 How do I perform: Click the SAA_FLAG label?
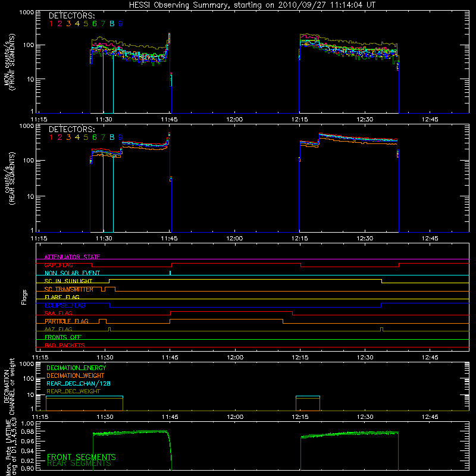[58, 313]
